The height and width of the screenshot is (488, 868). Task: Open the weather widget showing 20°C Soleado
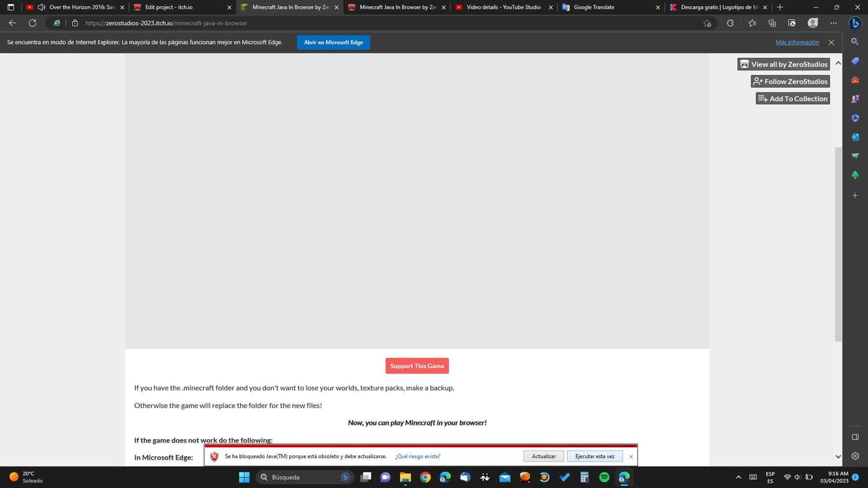click(26, 477)
